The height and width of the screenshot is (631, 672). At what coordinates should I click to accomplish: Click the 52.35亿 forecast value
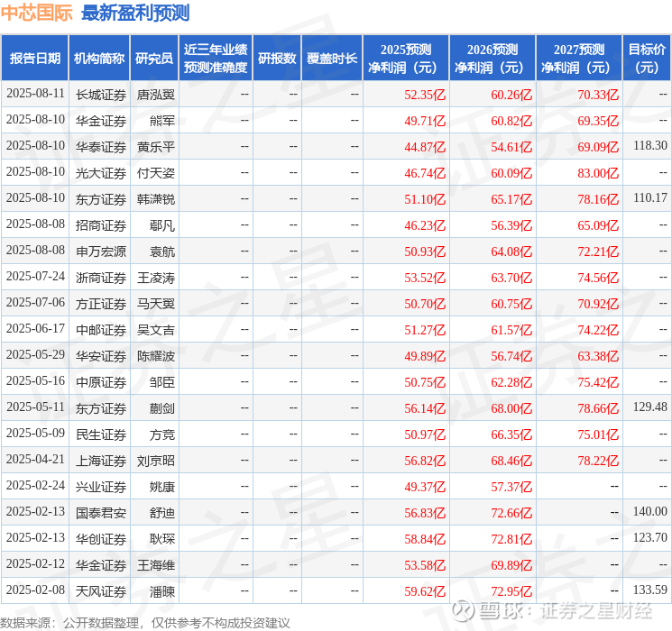[425, 95]
